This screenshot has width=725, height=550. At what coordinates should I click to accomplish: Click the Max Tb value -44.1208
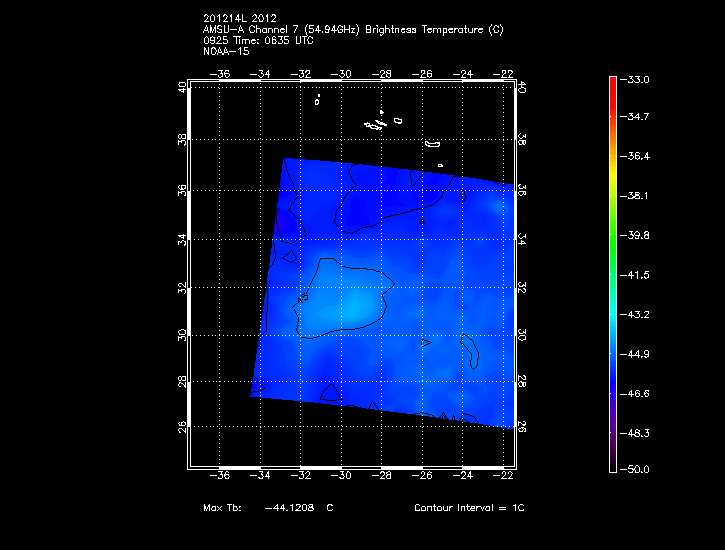pyautogui.click(x=290, y=508)
